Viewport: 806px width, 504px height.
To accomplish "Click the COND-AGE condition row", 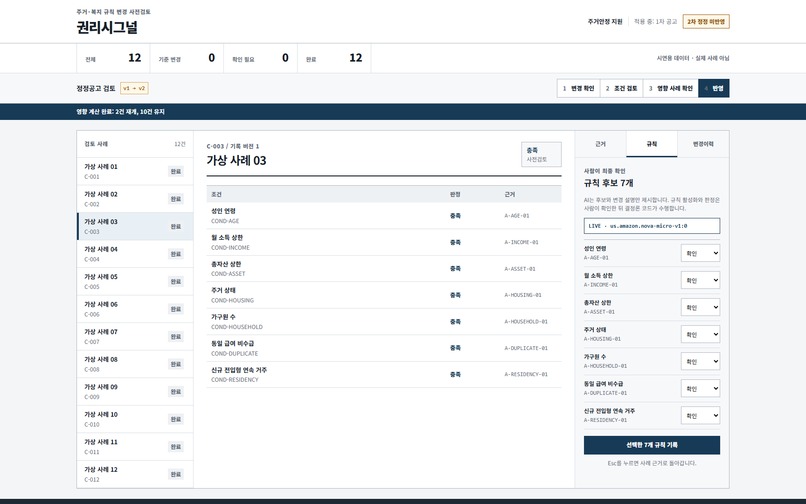I will (383, 215).
